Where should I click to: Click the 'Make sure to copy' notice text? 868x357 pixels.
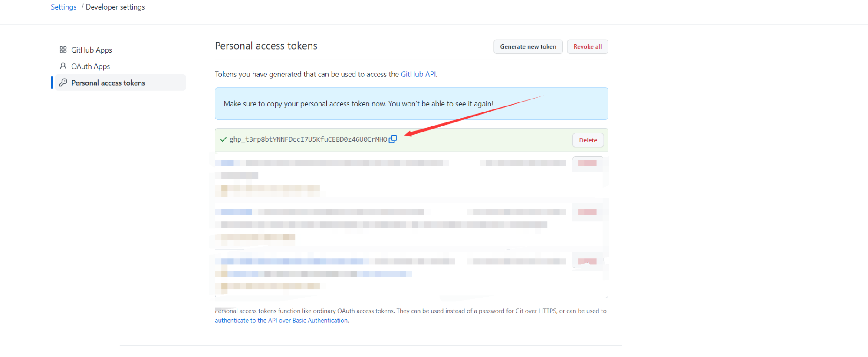pyautogui.click(x=358, y=104)
